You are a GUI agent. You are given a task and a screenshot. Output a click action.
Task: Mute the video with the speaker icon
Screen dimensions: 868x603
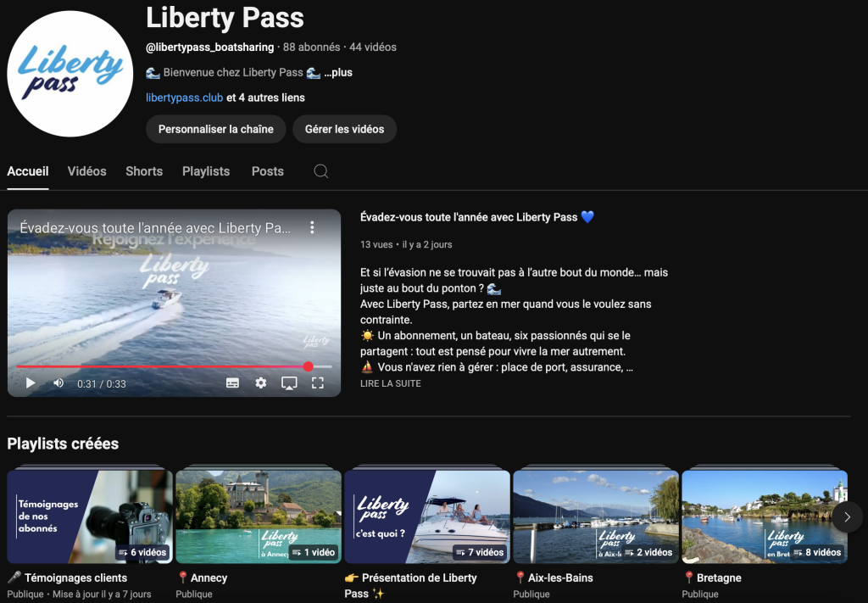[x=58, y=383]
